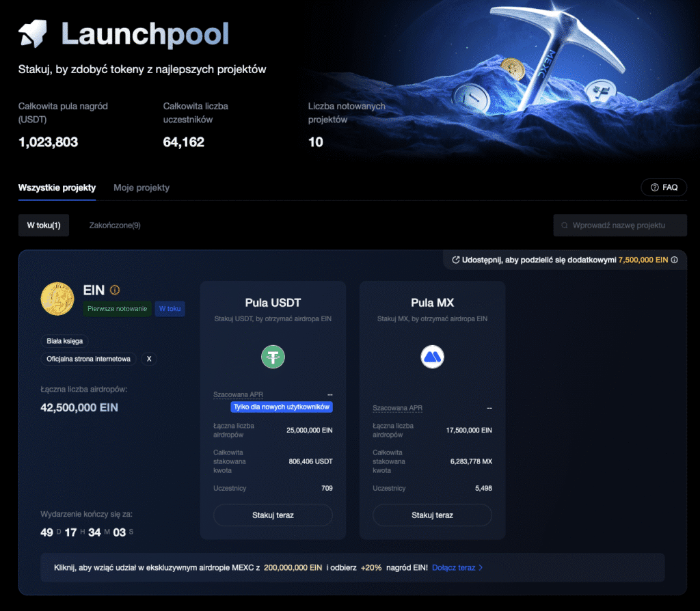700x611 pixels.
Task: Click the MX token pool icon
Action: [x=432, y=357]
